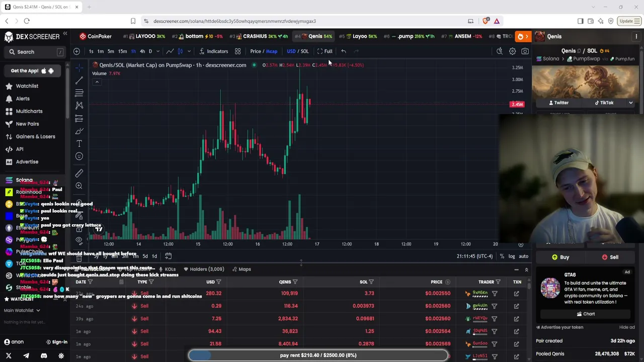The height and width of the screenshot is (362, 644).
Task: Open the Telegram link in sidebar footer
Action: coord(26,356)
